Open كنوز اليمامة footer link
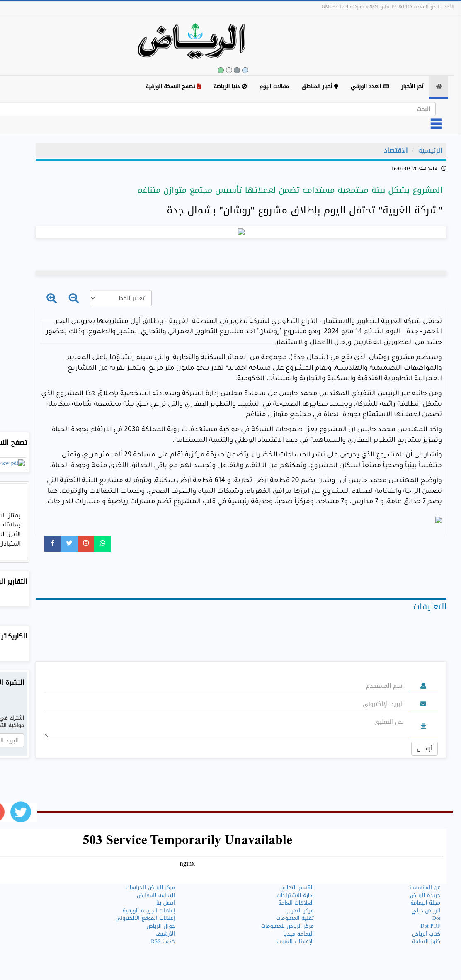 [426, 941]
